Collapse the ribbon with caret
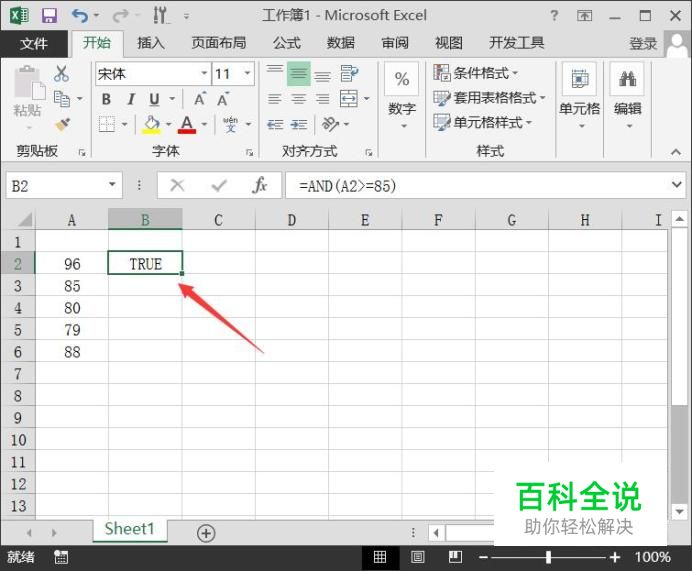 pyautogui.click(x=676, y=152)
